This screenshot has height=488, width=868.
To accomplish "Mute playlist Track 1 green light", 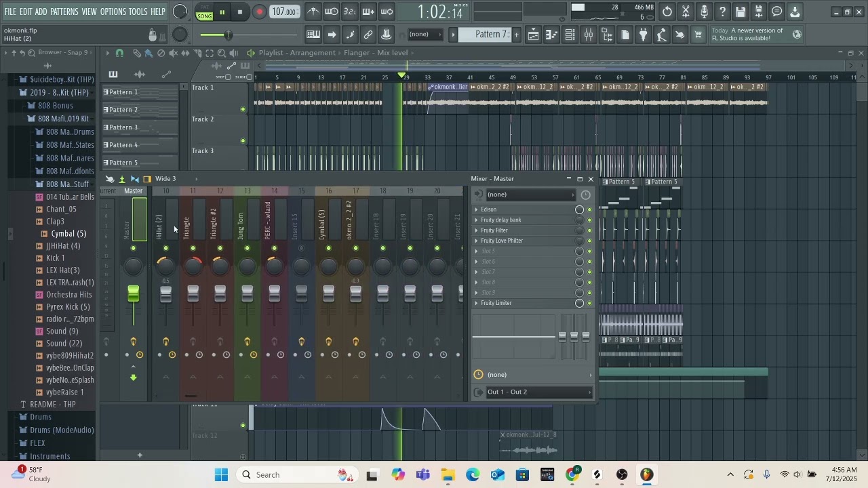I will pos(243,109).
